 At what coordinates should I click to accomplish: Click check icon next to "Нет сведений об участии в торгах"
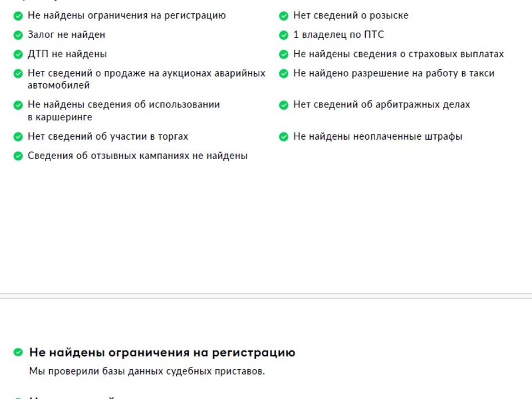[x=18, y=137]
